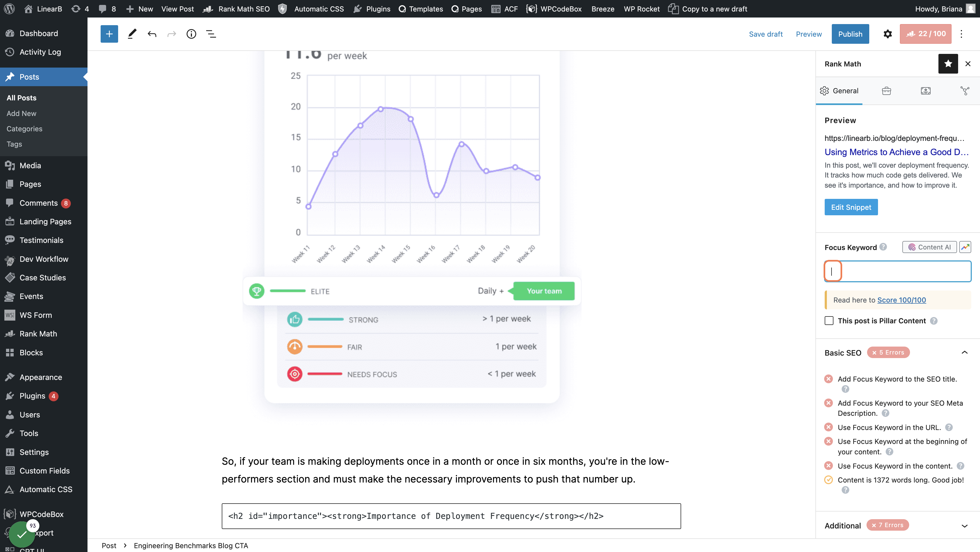980x552 pixels.
Task: Click the WordPress logo in admin bar
Action: click(9, 8)
